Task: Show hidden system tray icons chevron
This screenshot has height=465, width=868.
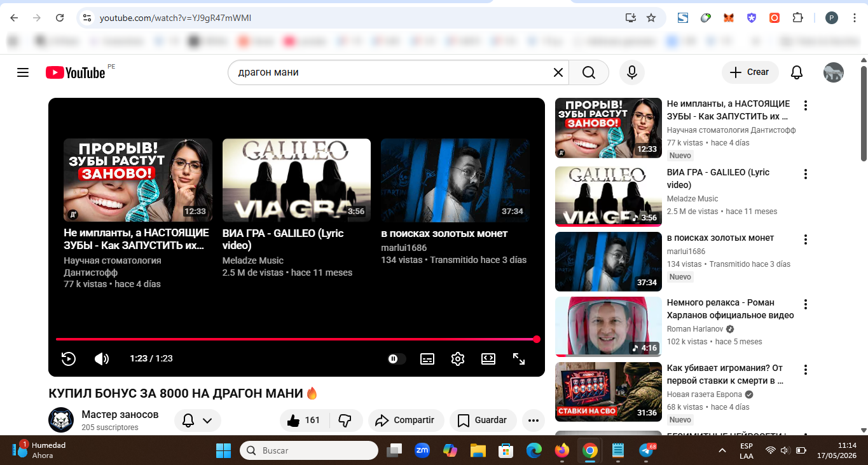Action: coord(722,450)
